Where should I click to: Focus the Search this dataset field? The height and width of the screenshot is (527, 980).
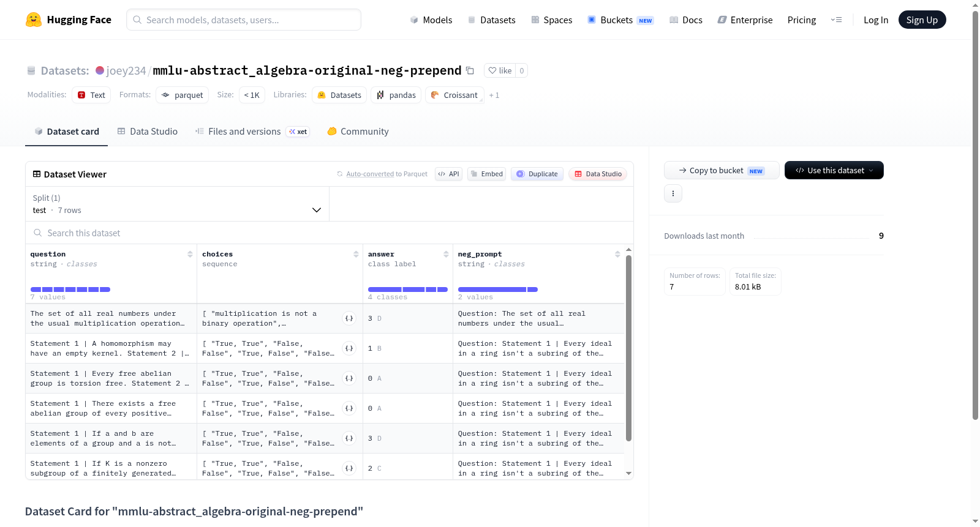click(x=330, y=233)
